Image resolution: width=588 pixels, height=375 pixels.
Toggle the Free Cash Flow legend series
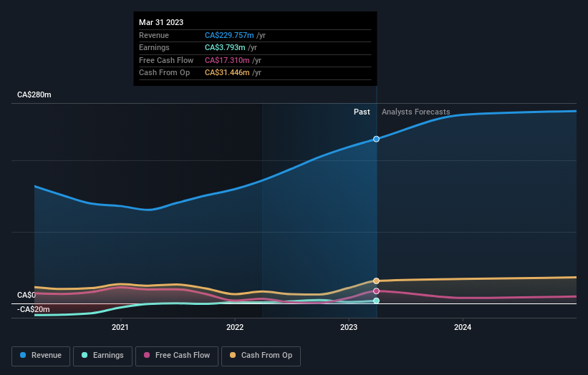click(177, 356)
